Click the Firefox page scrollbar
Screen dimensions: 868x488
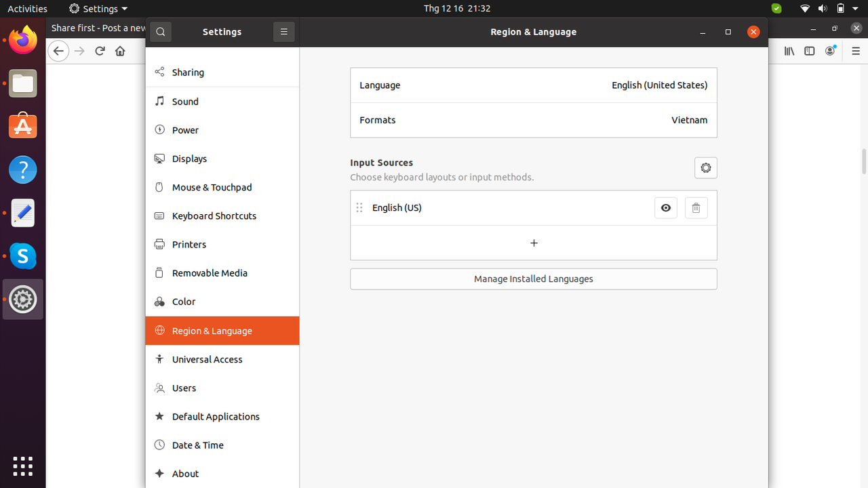(864, 161)
